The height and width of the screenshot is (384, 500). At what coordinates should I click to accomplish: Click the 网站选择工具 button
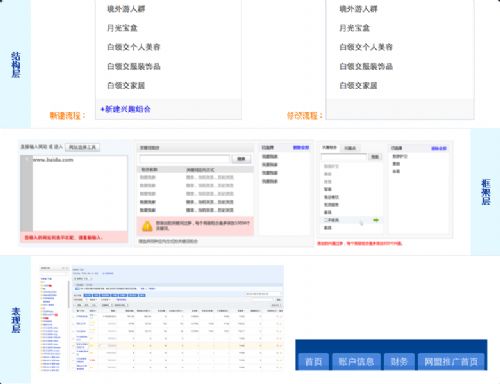tap(82, 147)
